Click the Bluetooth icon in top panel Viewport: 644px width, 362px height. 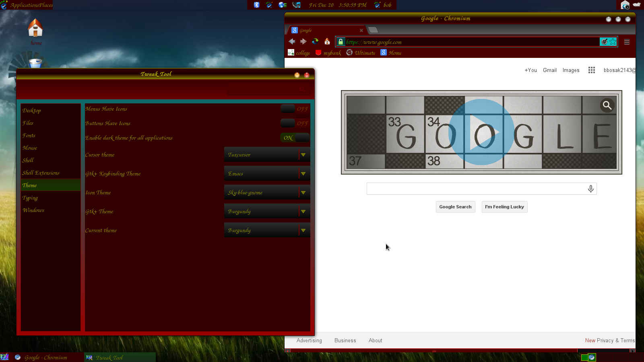click(256, 5)
